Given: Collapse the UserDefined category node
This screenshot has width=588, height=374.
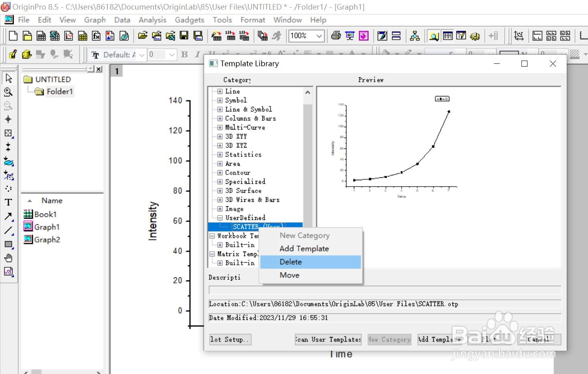Looking at the screenshot, I should (x=220, y=218).
